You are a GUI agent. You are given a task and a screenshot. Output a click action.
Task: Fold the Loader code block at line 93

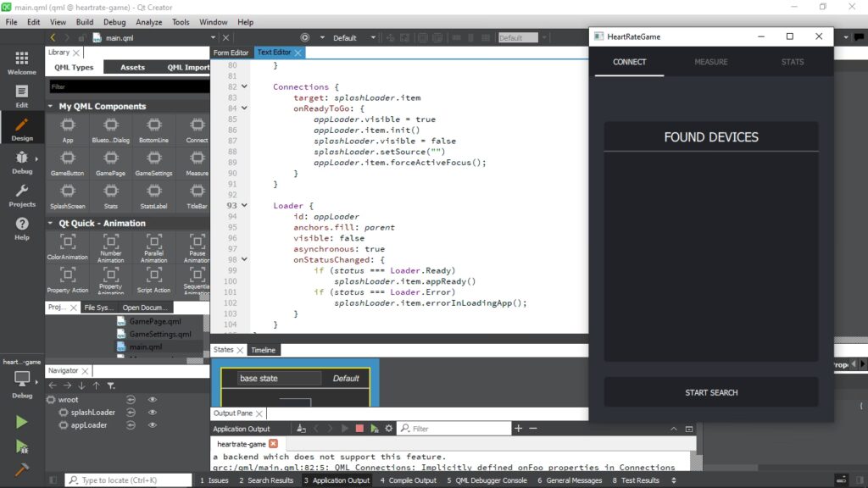(x=245, y=206)
